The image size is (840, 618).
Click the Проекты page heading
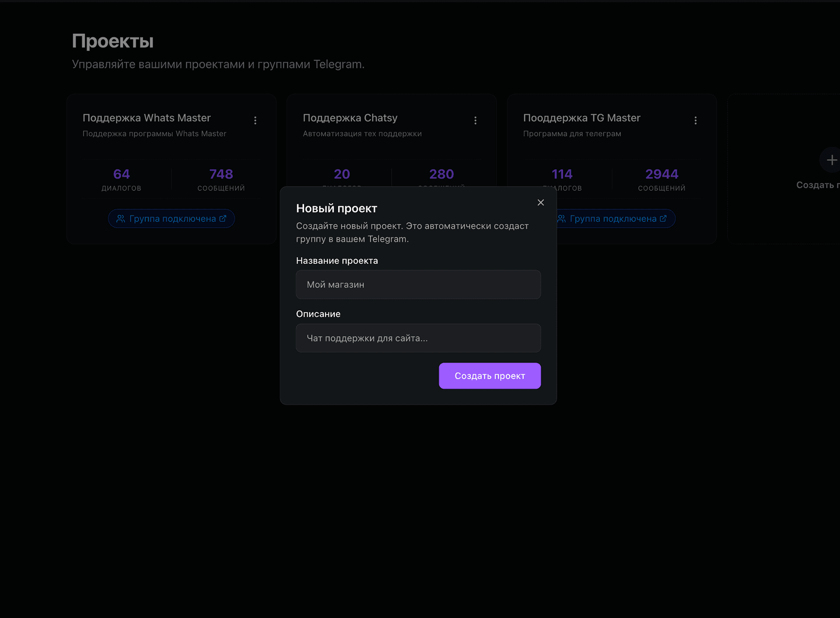click(113, 41)
